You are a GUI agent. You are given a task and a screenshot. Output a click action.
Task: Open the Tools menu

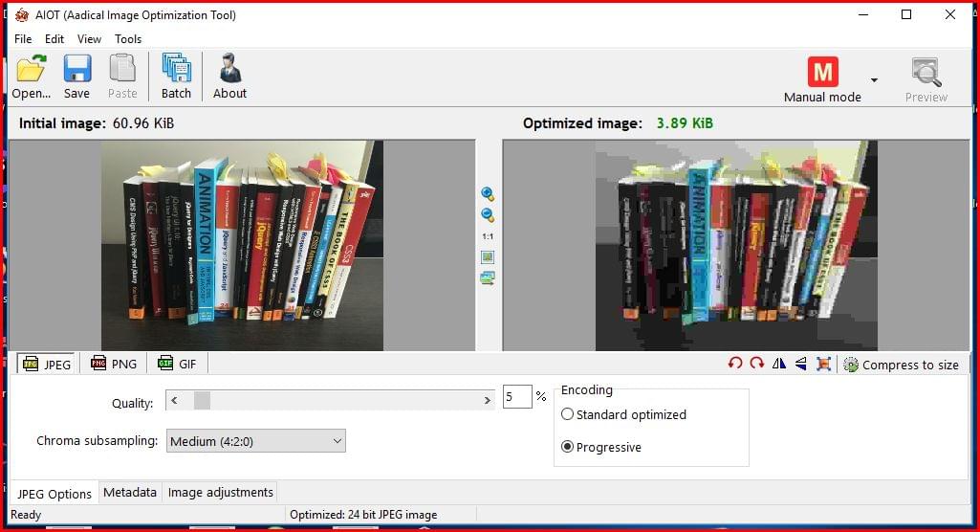coord(128,39)
